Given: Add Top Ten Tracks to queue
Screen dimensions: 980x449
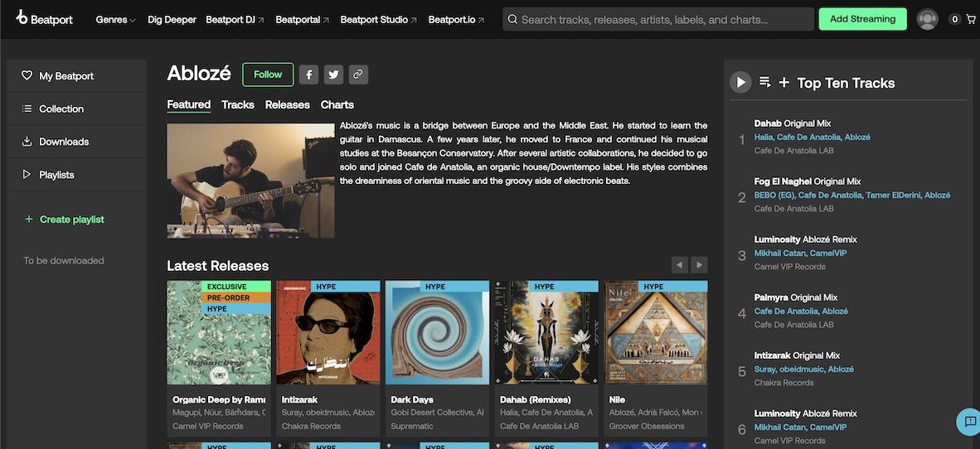Looking at the screenshot, I should pyautogui.click(x=765, y=83).
